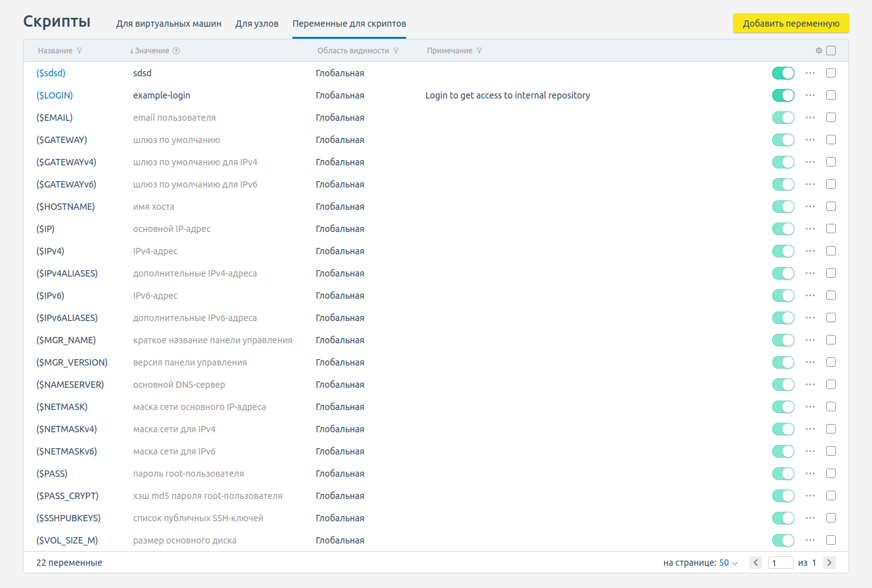Click the Добавить переменную button

pyautogui.click(x=791, y=24)
